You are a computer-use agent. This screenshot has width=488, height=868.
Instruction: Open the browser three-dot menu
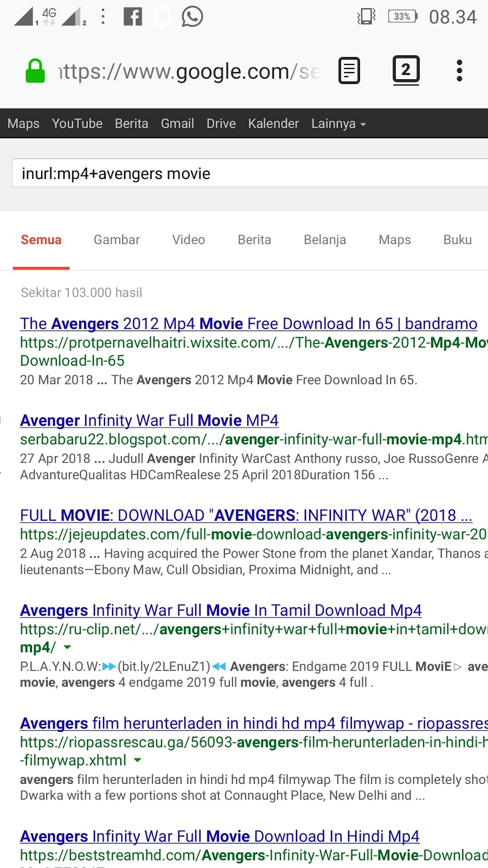point(459,71)
